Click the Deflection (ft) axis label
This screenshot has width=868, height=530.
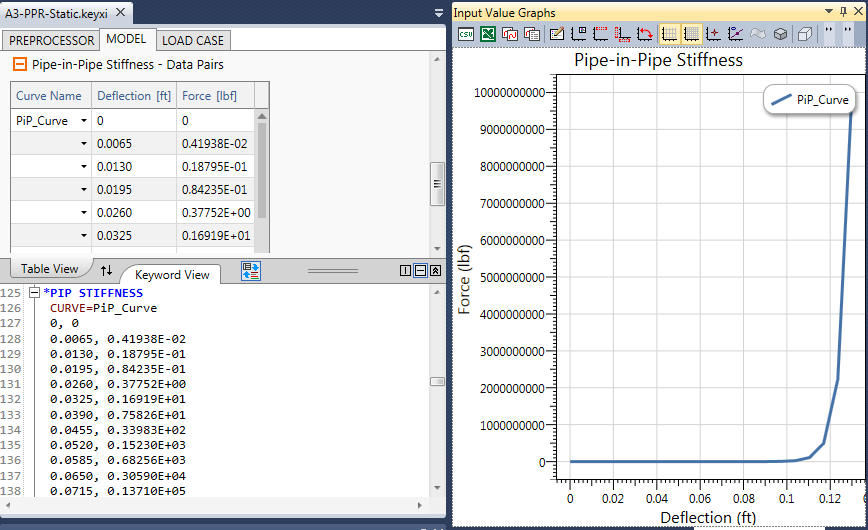pyautogui.click(x=707, y=517)
